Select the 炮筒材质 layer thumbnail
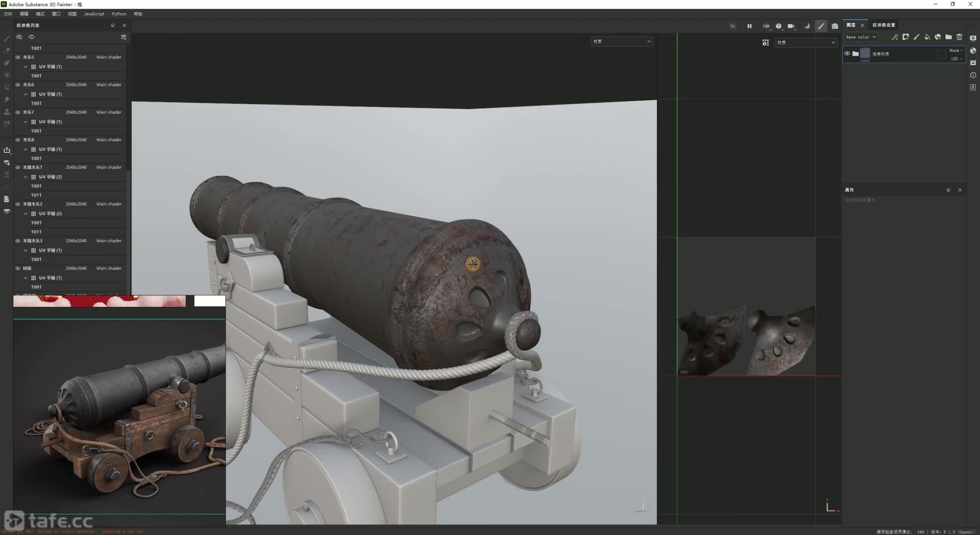 tap(865, 53)
